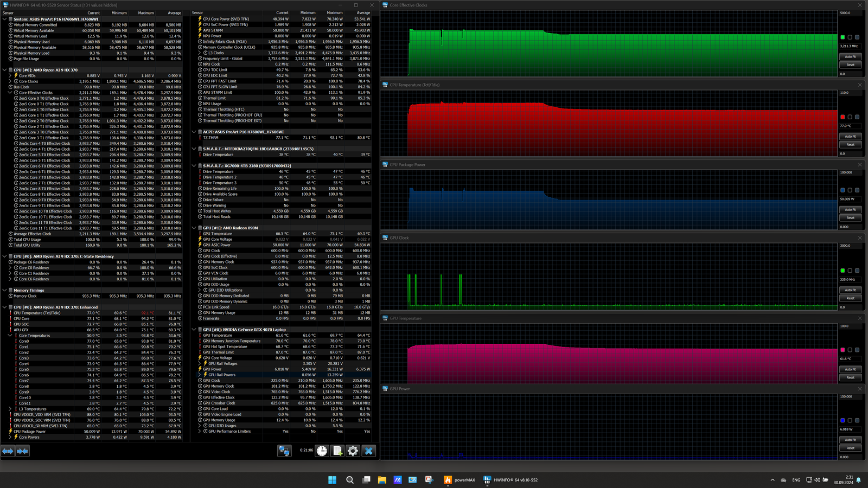Toggle middle checkbox in CPU Temperature graph
Image resolution: width=868 pixels, height=488 pixels.
[x=850, y=117]
